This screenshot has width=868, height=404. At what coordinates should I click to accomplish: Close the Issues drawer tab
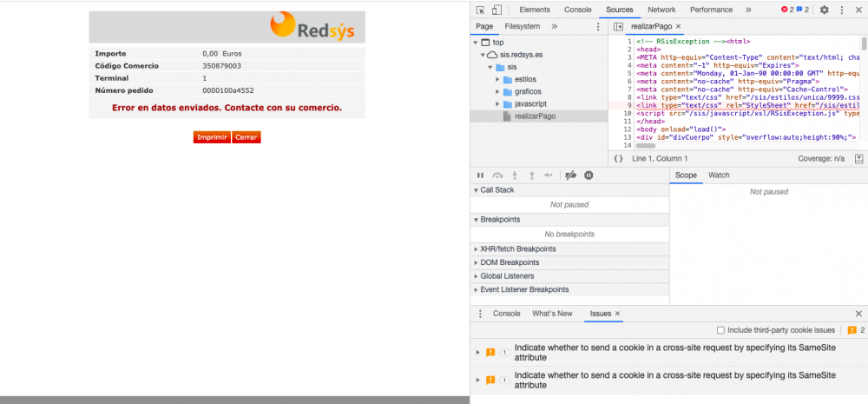(618, 314)
